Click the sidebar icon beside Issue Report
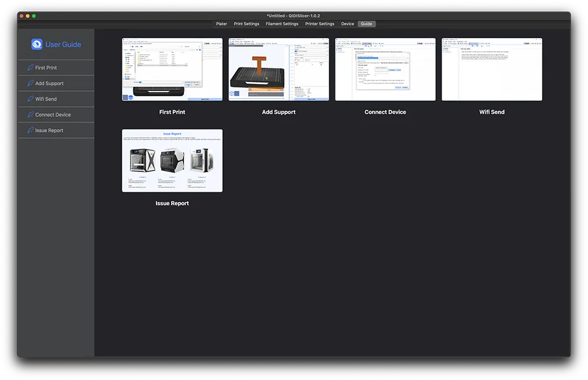588x380 pixels. pyautogui.click(x=30, y=130)
